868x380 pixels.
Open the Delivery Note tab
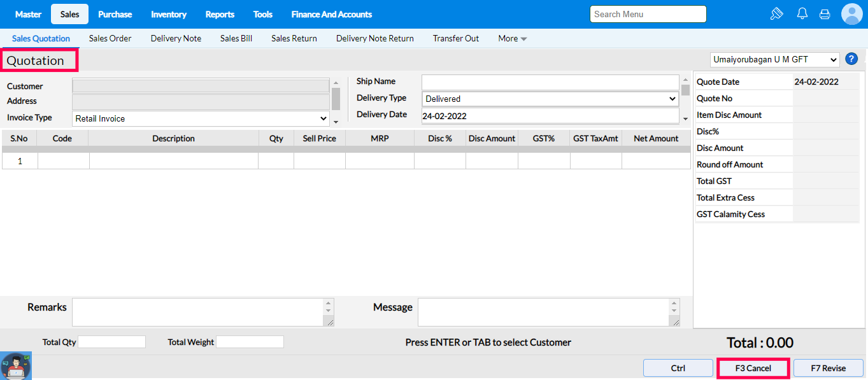point(176,38)
